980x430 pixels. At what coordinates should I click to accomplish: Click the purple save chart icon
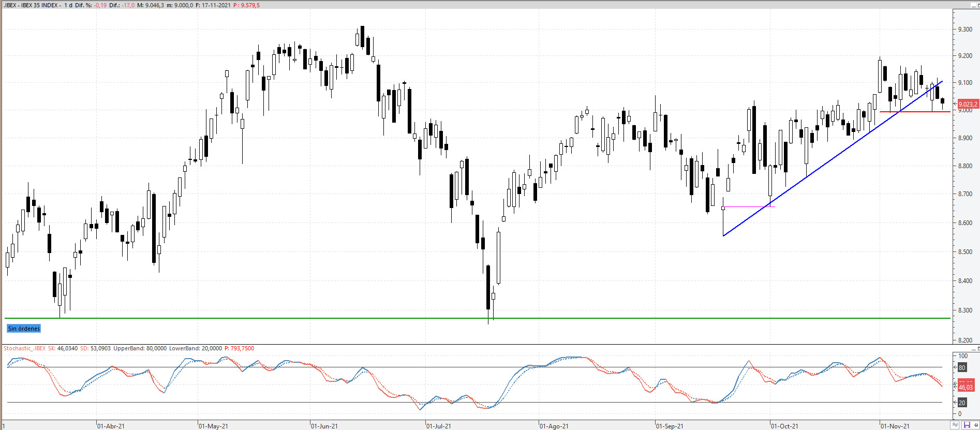tap(966, 425)
